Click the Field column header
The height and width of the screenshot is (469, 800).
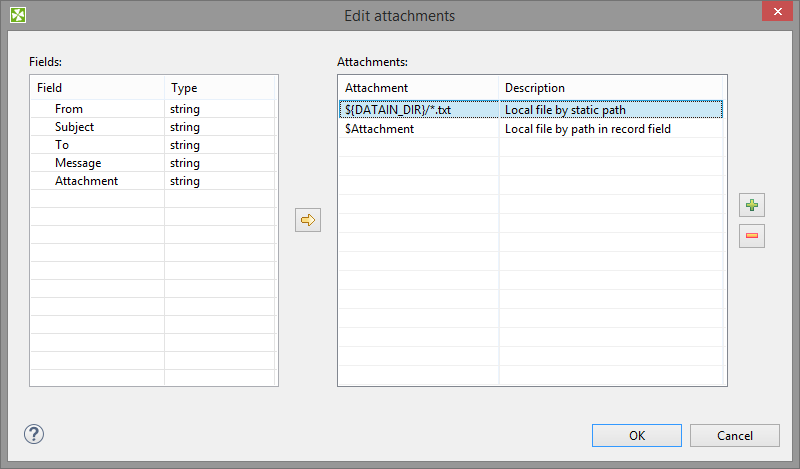pos(97,88)
